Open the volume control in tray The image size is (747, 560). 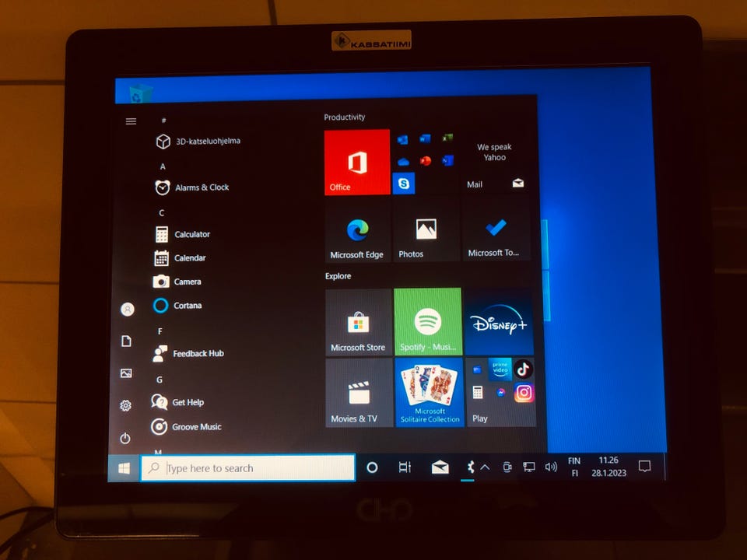click(x=551, y=467)
